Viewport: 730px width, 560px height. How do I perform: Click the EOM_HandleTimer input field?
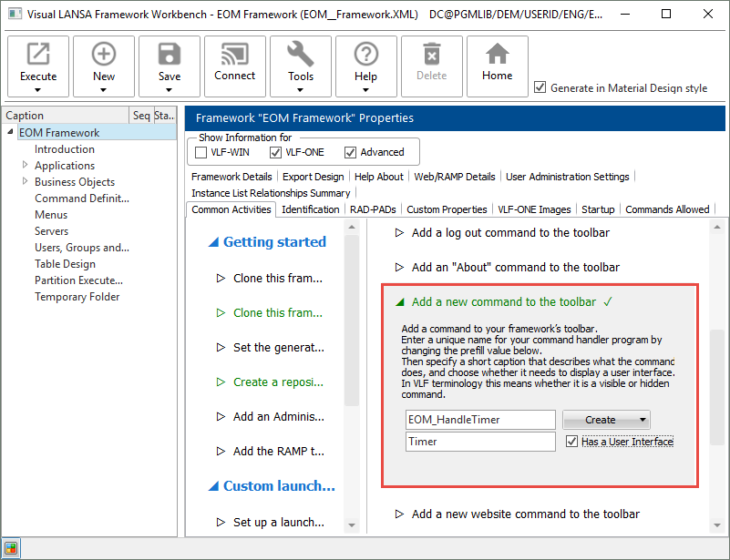pos(480,420)
